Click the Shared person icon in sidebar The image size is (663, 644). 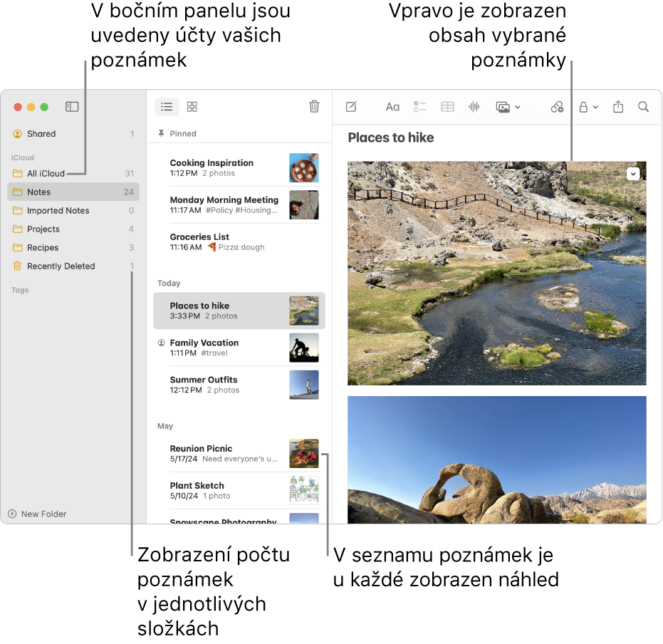coord(17,134)
